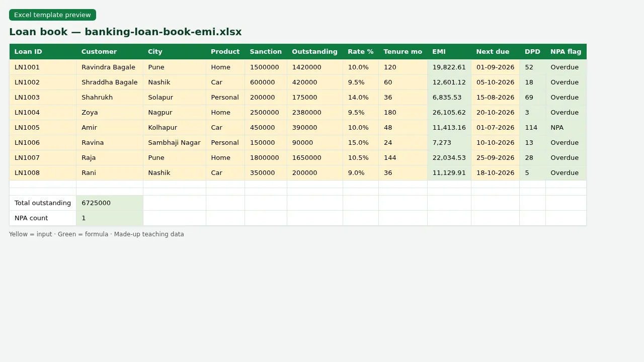Select the DPD column header
This screenshot has height=362, width=644.
[533, 52]
